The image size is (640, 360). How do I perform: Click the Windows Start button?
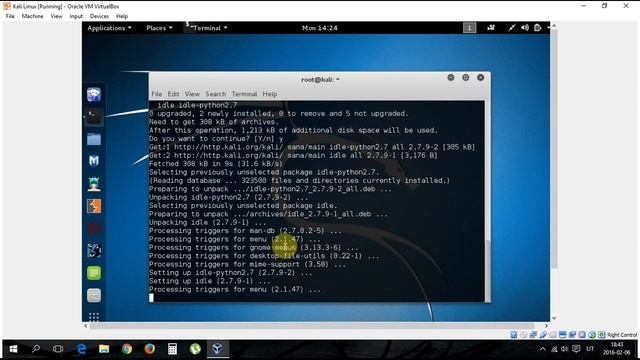pos(13,349)
